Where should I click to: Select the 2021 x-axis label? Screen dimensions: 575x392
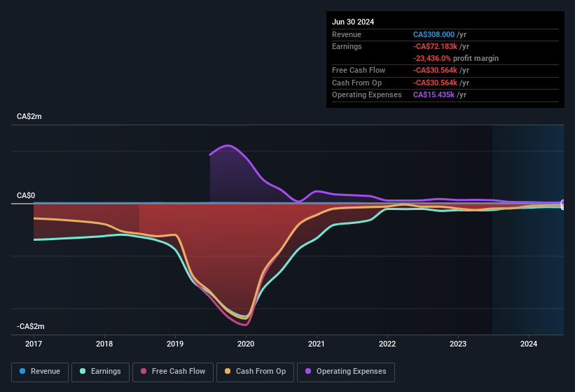(x=317, y=344)
